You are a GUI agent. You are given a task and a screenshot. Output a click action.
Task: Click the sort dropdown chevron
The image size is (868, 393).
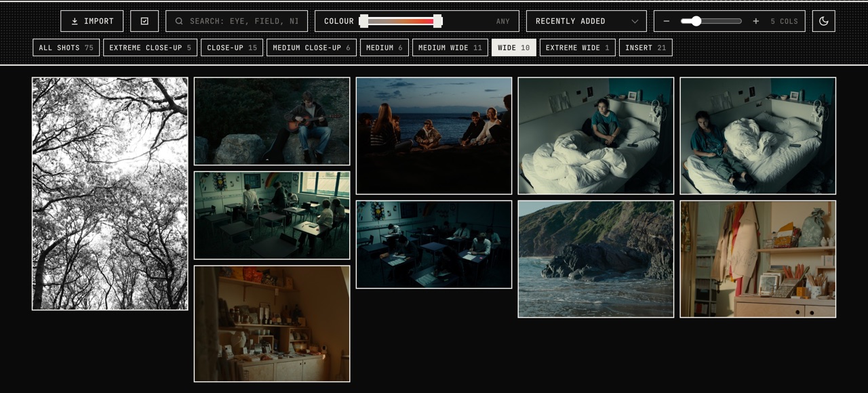635,21
